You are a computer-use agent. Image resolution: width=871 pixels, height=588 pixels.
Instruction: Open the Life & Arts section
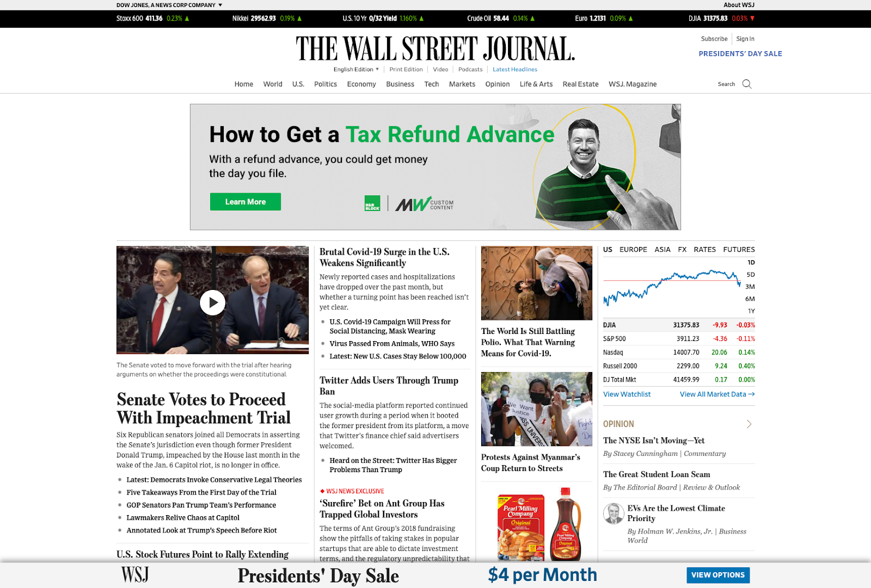(x=536, y=84)
